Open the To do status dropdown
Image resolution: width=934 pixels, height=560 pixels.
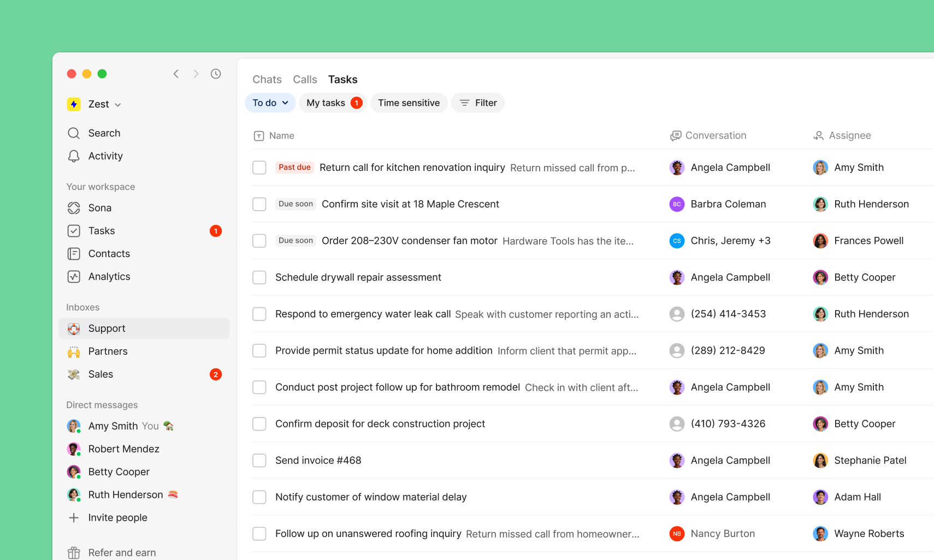pos(270,103)
